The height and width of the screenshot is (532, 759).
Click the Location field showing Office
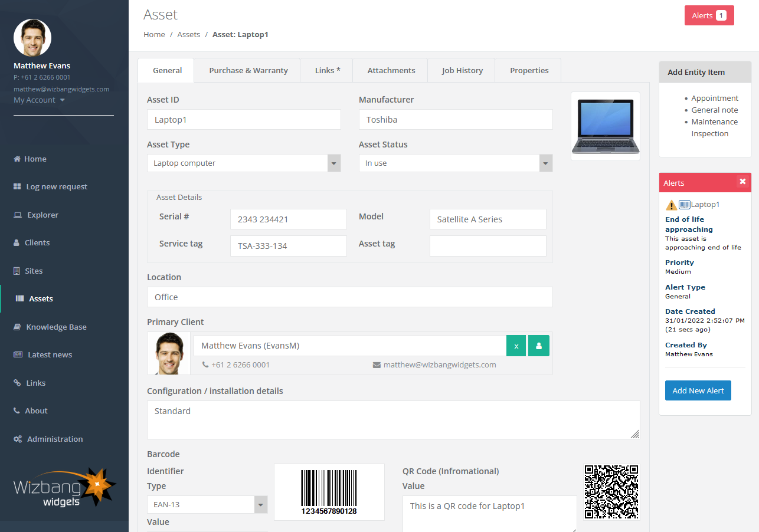tap(350, 297)
